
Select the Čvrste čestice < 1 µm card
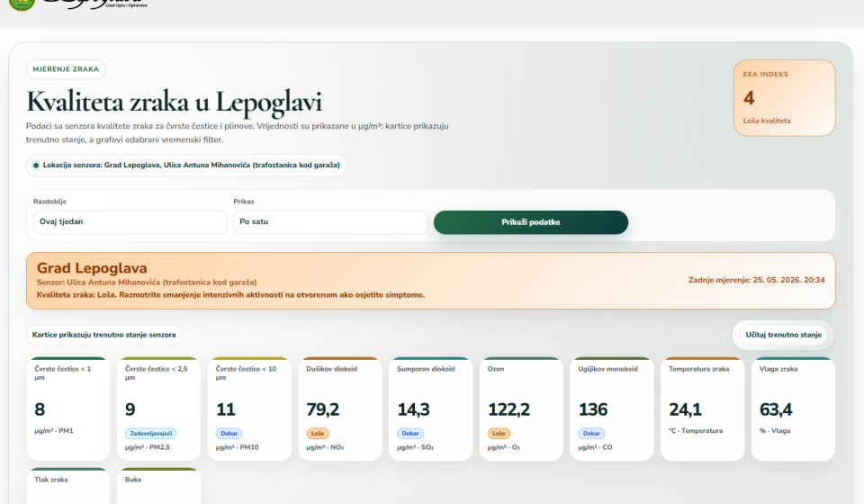pyautogui.click(x=67, y=409)
